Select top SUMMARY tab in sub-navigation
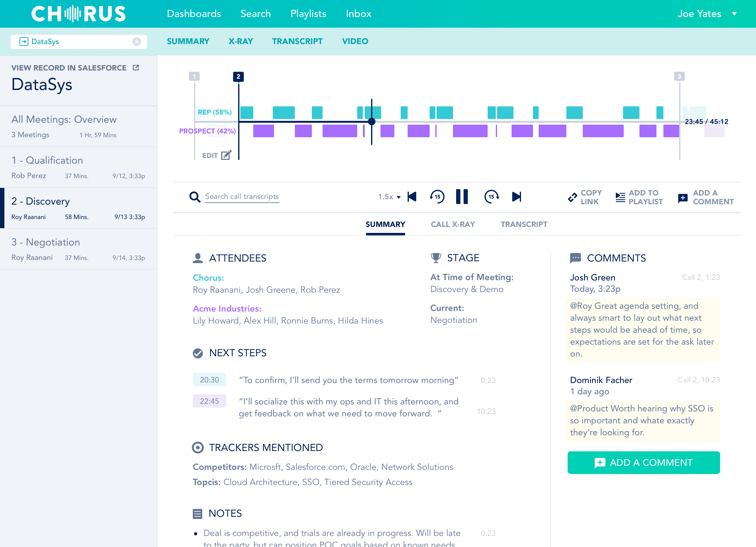 click(188, 41)
